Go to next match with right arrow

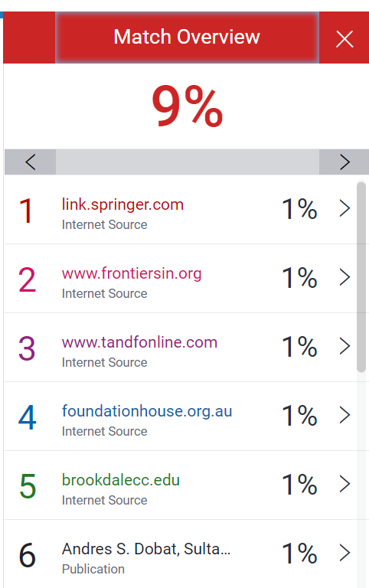[x=345, y=162]
